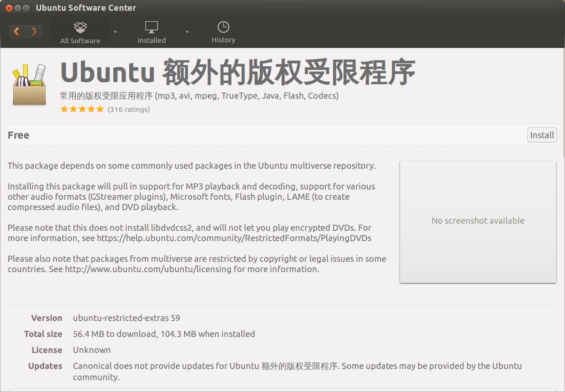The width and height of the screenshot is (565, 392).
Task: Show the Installed software view
Action: (x=151, y=32)
